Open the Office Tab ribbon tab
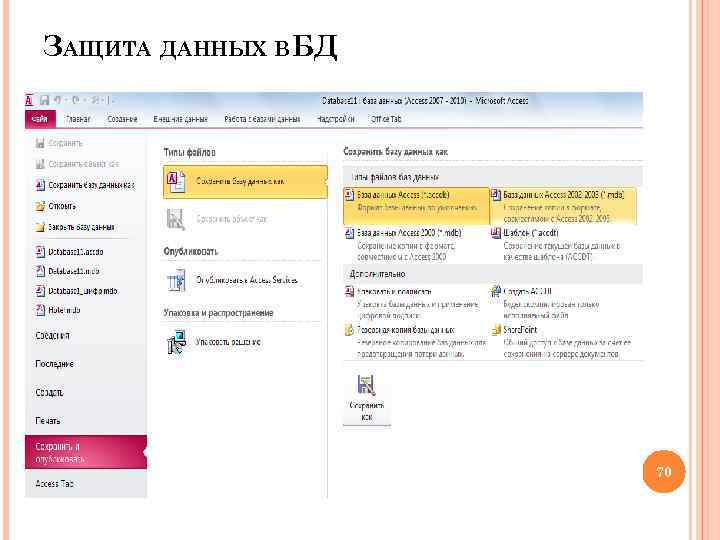Screen dimensions: 720x540 coord(386,119)
